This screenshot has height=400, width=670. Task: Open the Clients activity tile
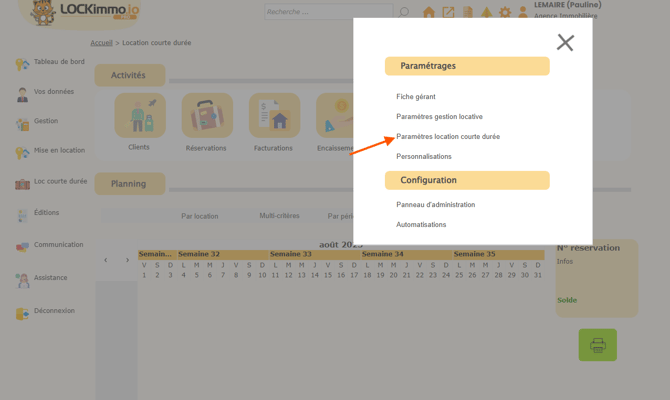140,115
